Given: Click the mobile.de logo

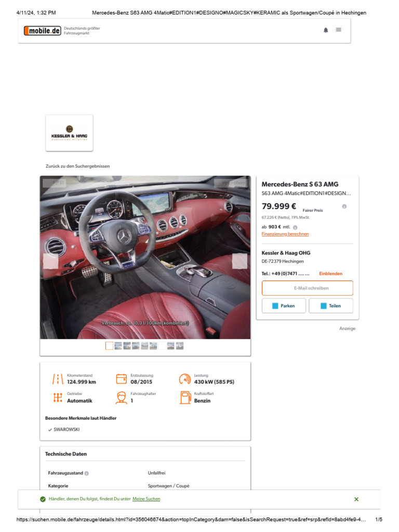Looking at the screenshot, I should point(43,31).
